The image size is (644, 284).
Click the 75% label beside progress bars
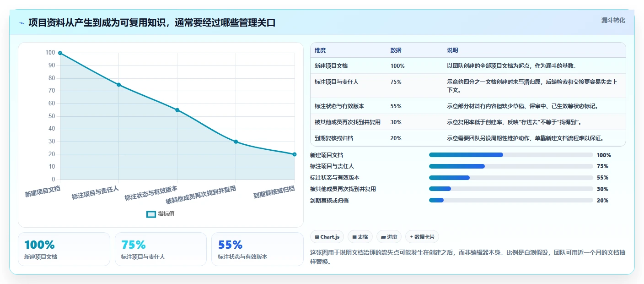pyautogui.click(x=602, y=166)
